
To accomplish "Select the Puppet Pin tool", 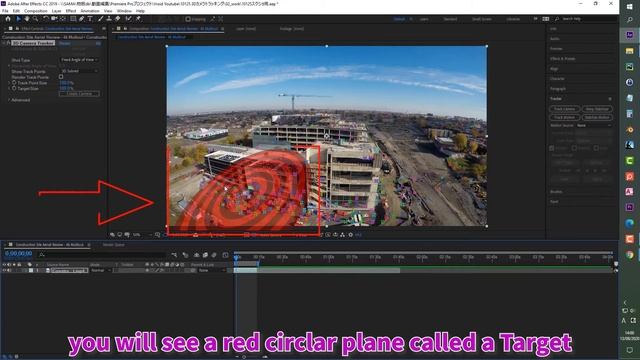I will [138, 19].
